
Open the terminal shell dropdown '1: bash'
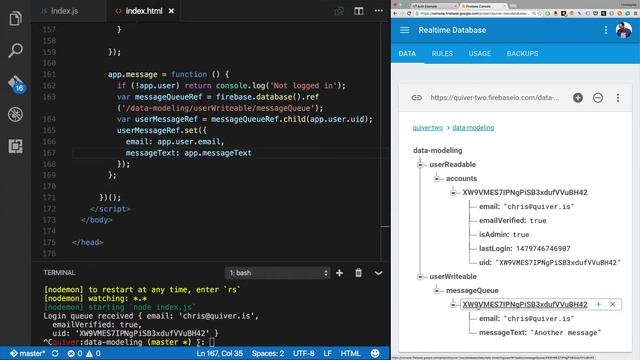coord(277,273)
